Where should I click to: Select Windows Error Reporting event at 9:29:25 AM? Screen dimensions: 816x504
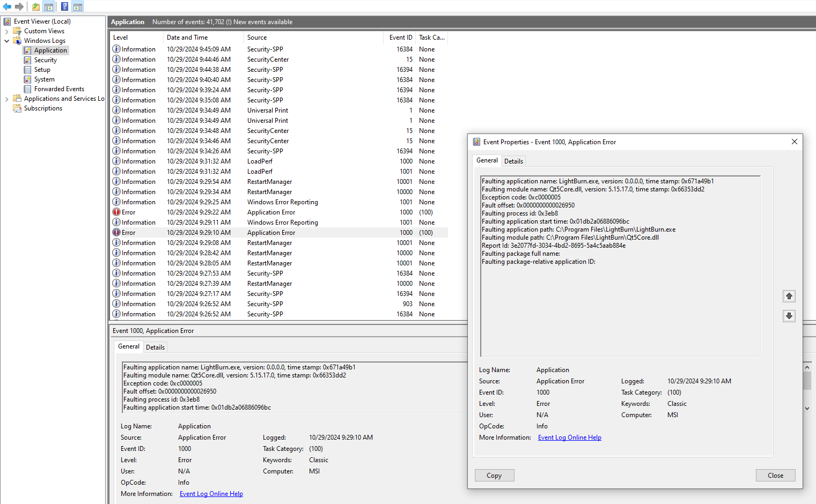pyautogui.click(x=279, y=202)
